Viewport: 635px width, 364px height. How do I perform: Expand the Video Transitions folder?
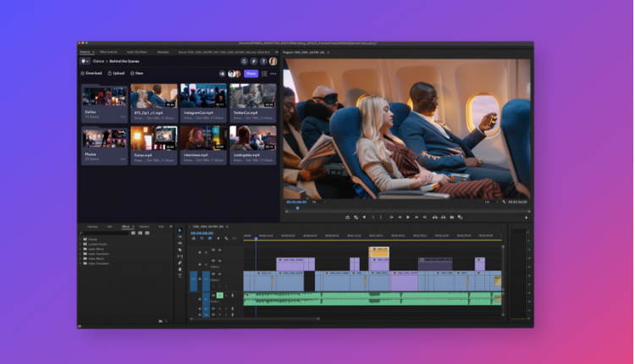tap(80, 263)
